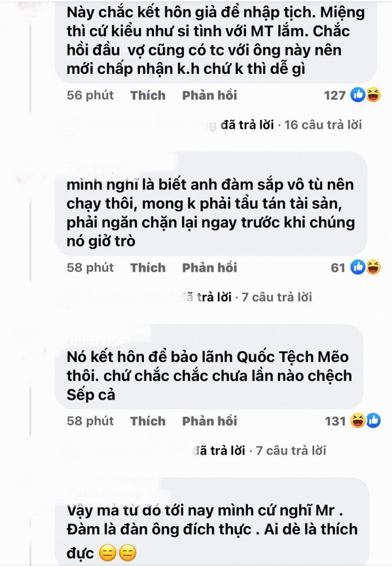View the like reaction beside count 61

click(358, 267)
